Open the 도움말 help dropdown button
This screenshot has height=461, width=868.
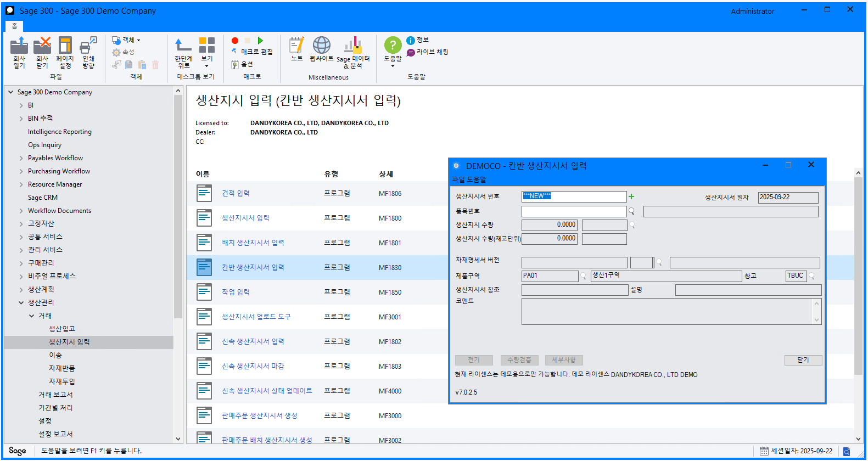393,53
